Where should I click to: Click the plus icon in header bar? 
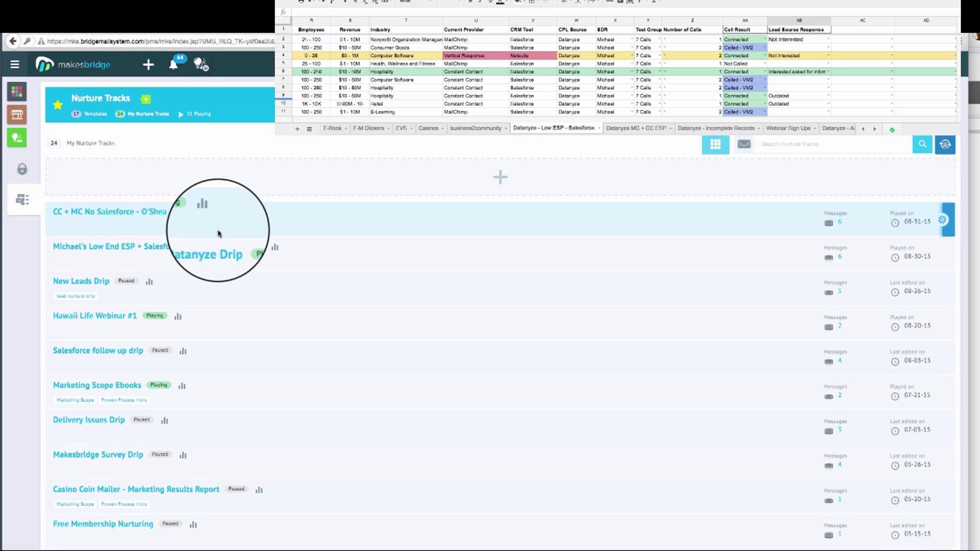(148, 64)
